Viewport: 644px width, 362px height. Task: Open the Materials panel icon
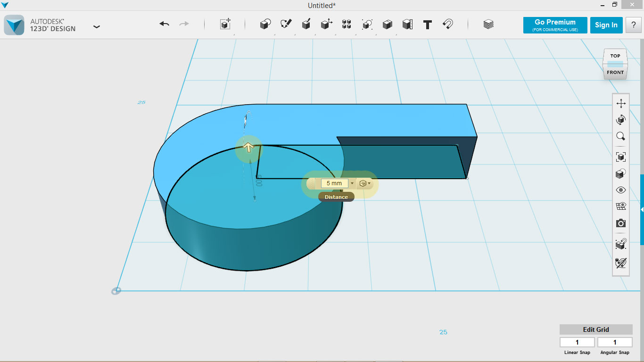(x=488, y=25)
